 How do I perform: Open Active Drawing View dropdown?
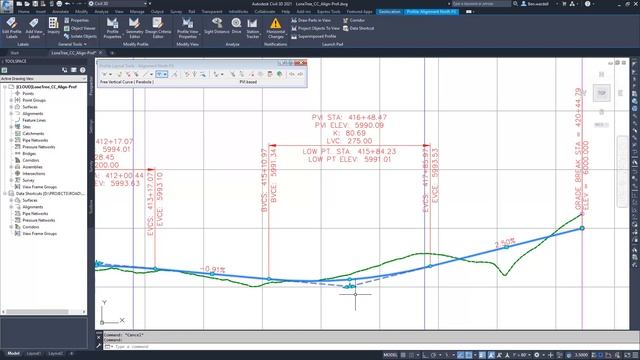[43, 78]
